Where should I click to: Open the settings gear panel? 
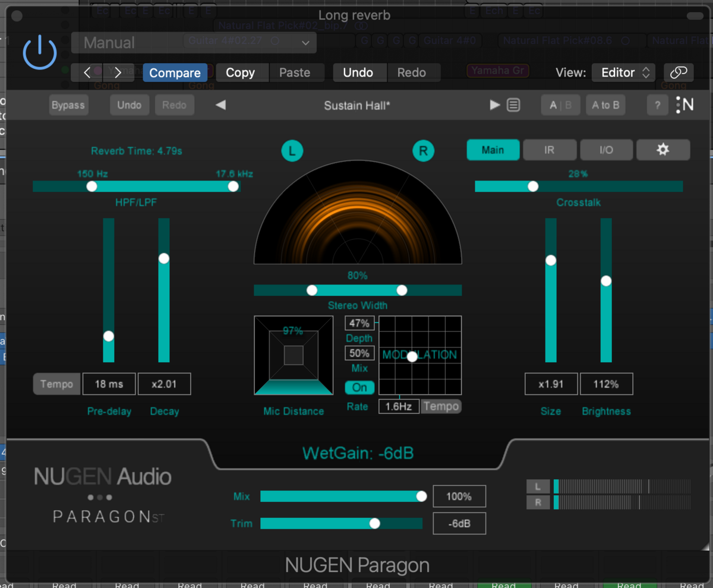coord(662,150)
